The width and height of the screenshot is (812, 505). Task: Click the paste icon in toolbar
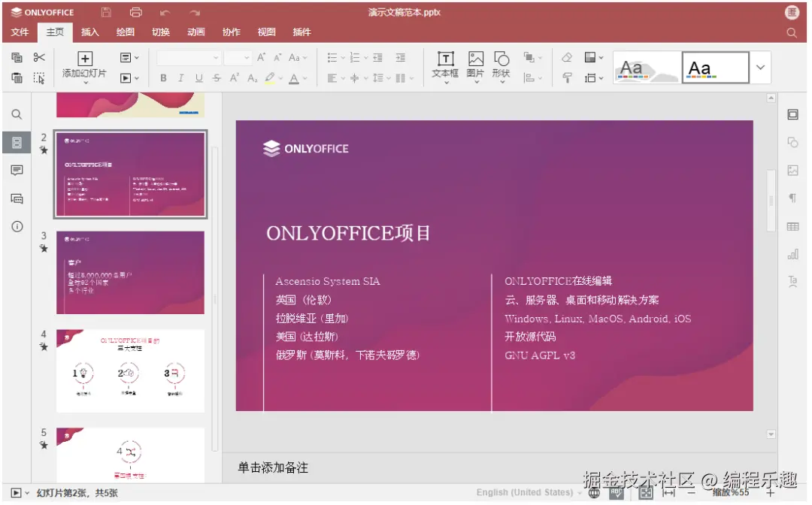click(x=17, y=77)
